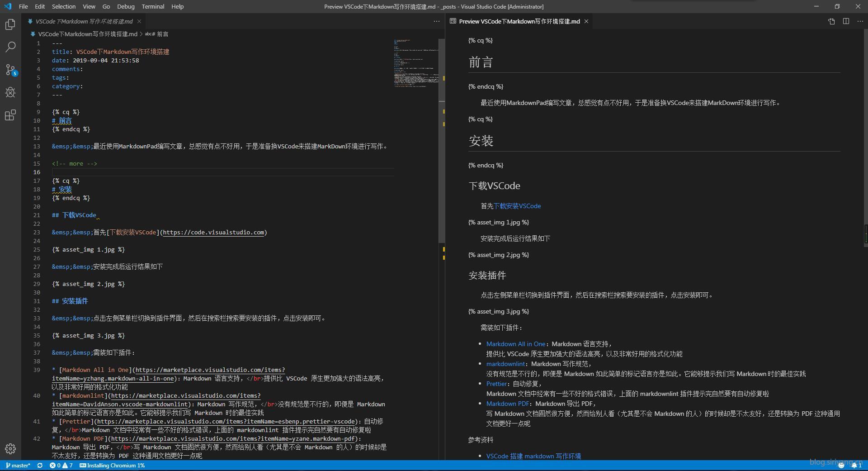Open the Search view in activity bar

(x=10, y=47)
